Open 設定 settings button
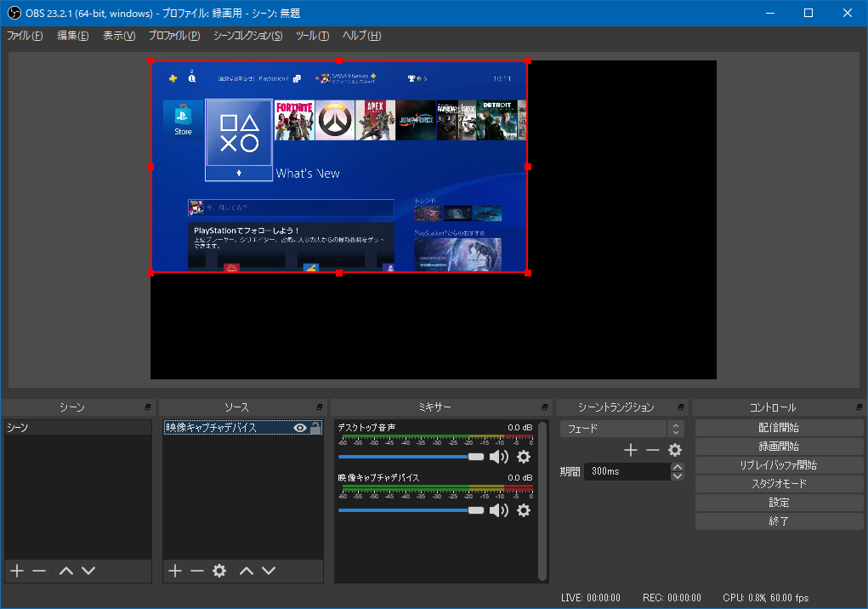Image resolution: width=868 pixels, height=609 pixels. pos(779,503)
